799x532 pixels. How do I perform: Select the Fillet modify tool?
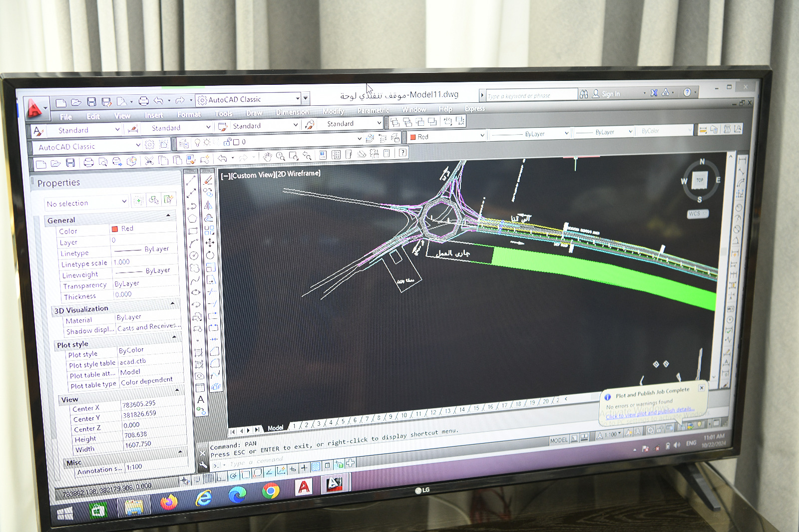click(215, 363)
